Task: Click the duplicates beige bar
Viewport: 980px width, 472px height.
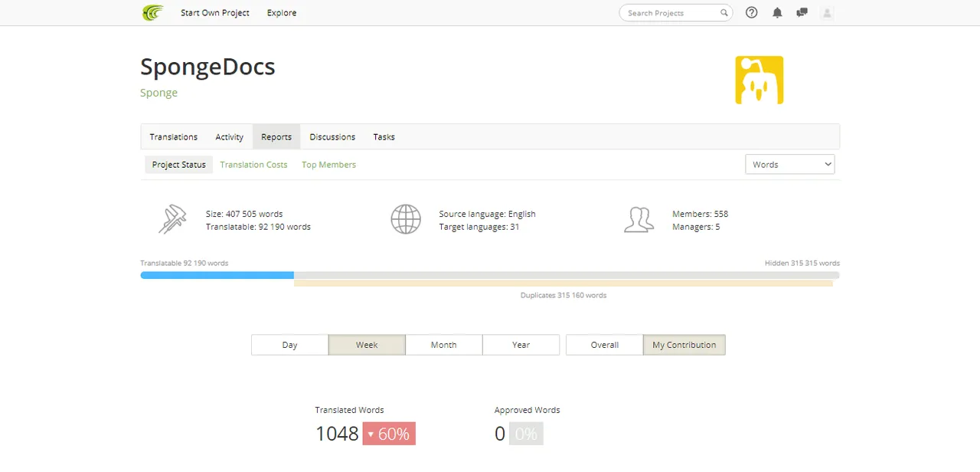Action: (x=563, y=284)
